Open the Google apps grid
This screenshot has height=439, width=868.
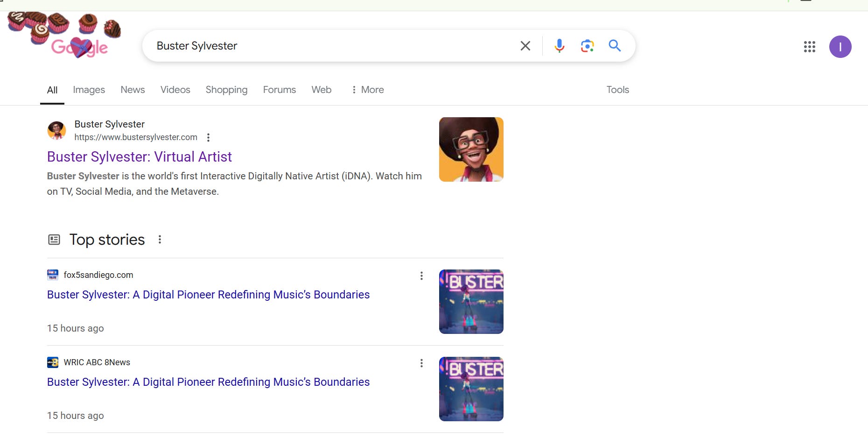coord(810,47)
